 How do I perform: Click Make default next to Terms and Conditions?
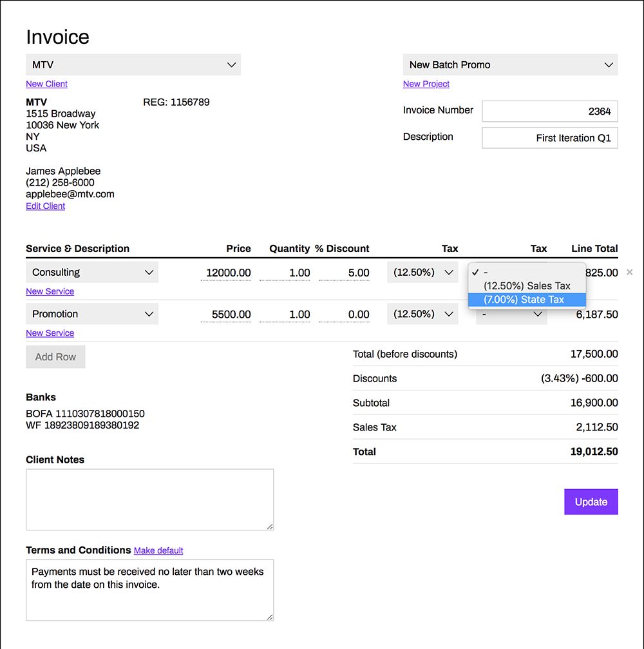pyautogui.click(x=158, y=550)
